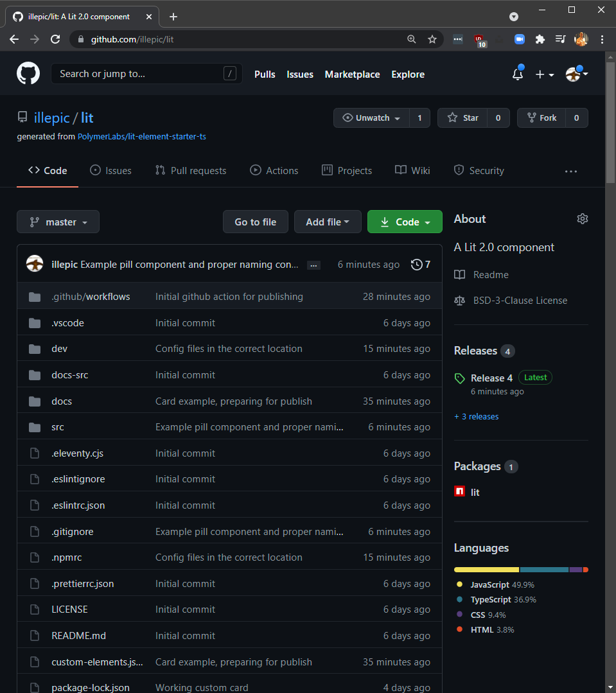This screenshot has width=616, height=693.
Task: Open Marketplace in the top navigation
Action: coord(352,75)
